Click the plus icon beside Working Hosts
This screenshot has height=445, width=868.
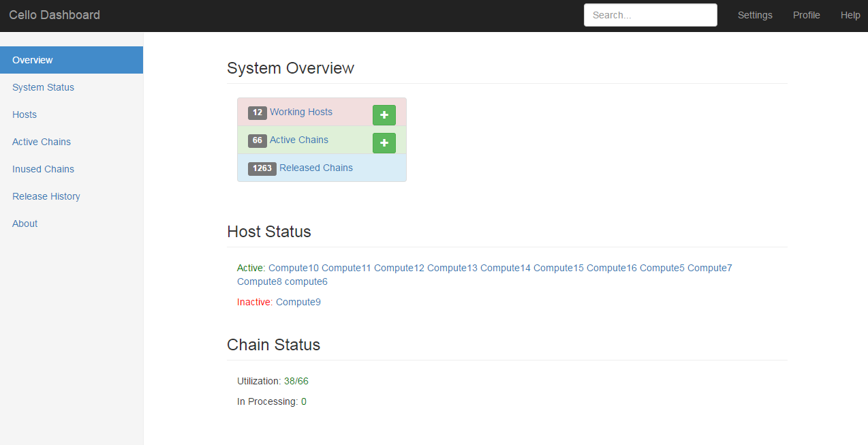(384, 115)
